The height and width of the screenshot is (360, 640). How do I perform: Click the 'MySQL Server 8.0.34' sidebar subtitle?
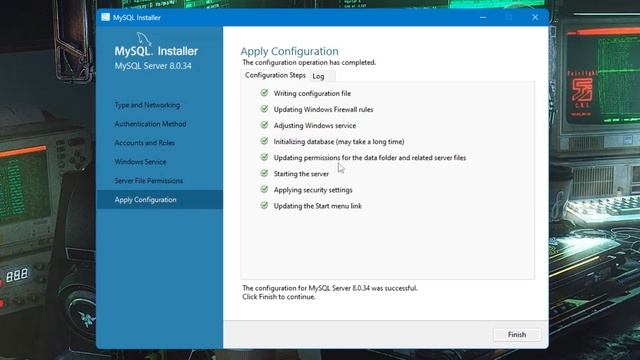153,66
